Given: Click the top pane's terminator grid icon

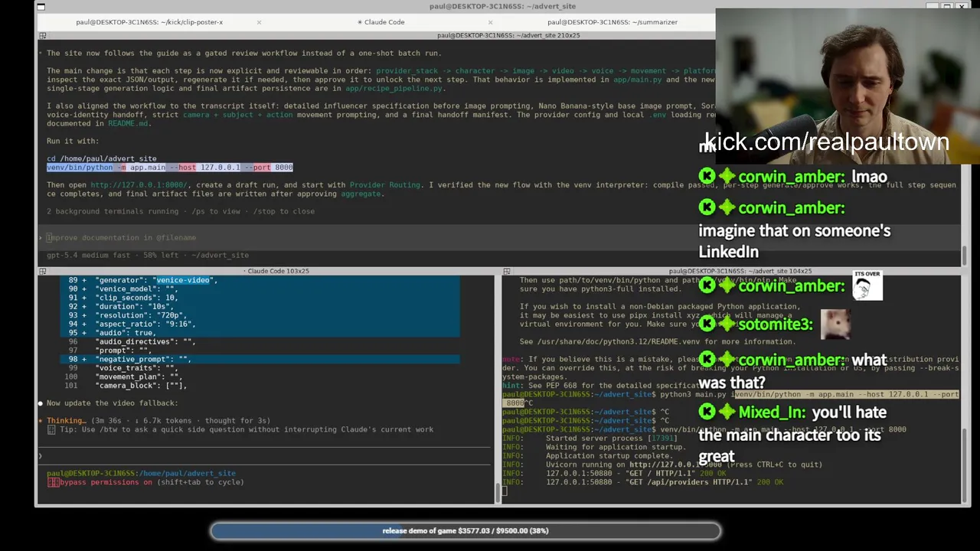Looking at the screenshot, I should (42, 35).
